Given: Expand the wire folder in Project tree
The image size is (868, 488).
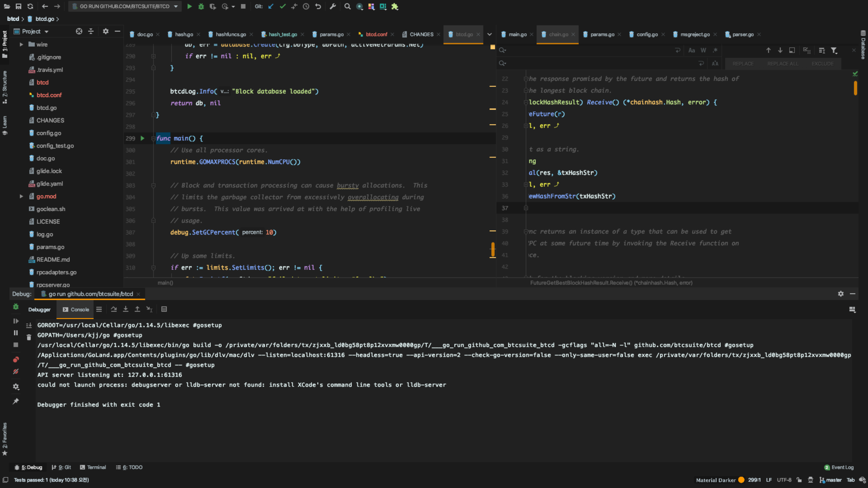Looking at the screenshot, I should 21,44.
